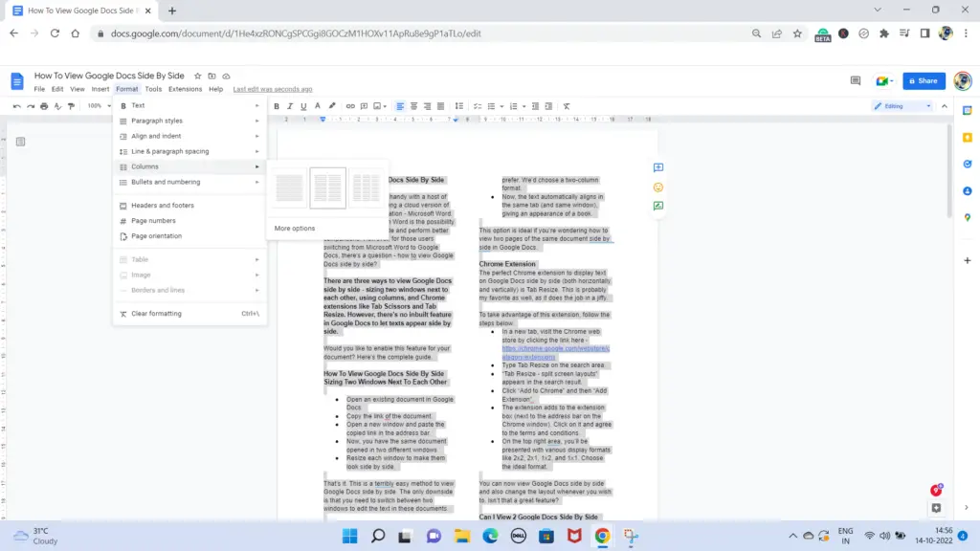Click increase indent icon
This screenshot has width=980, height=551.
pyautogui.click(x=548, y=106)
